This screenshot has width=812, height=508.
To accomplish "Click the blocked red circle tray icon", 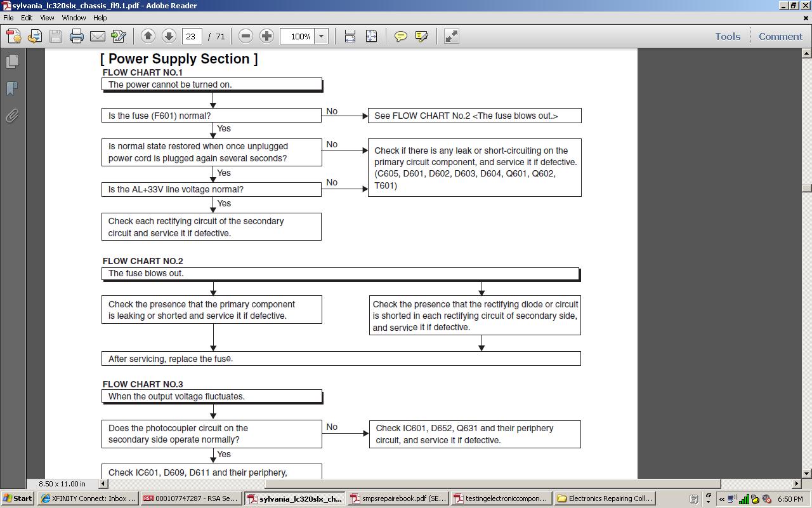I will tap(766, 499).
